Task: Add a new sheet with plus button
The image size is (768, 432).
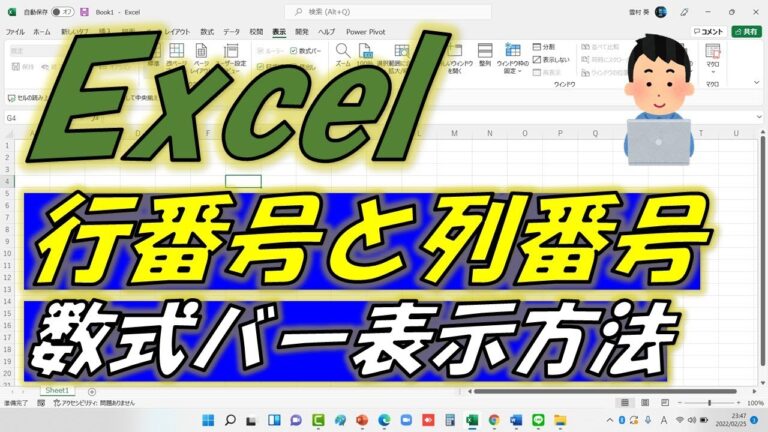Action: click(92, 392)
